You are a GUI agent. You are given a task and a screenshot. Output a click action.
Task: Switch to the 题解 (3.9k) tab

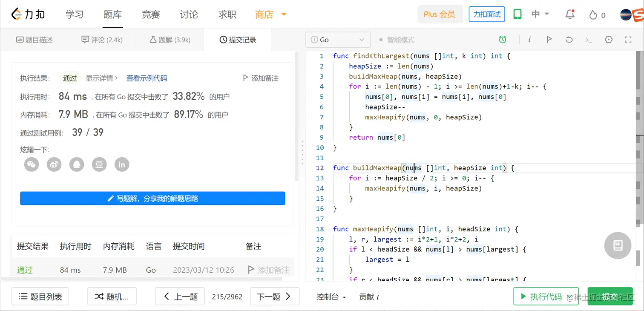click(x=170, y=40)
